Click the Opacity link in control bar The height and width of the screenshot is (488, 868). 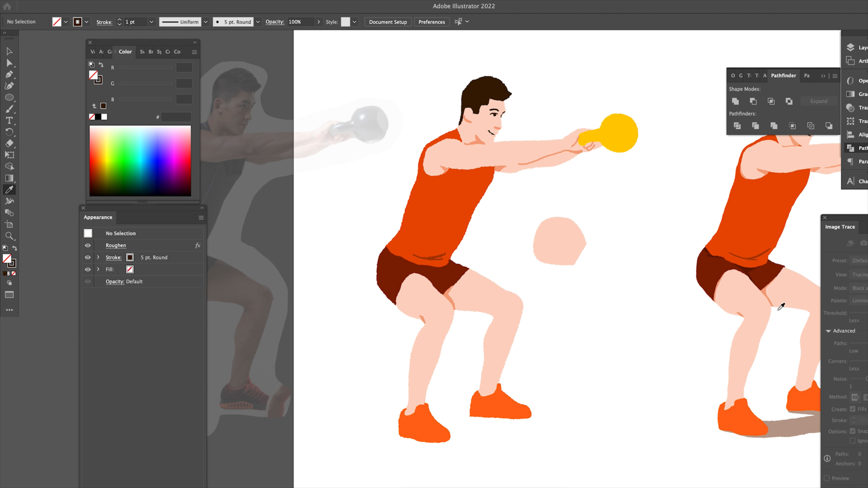coord(275,22)
